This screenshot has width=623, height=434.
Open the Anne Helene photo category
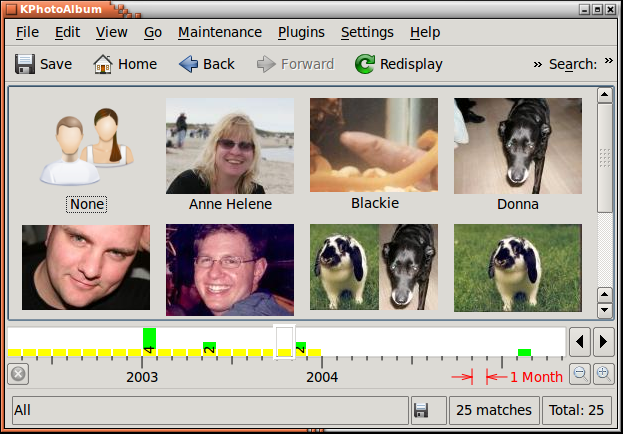pyautogui.click(x=229, y=146)
